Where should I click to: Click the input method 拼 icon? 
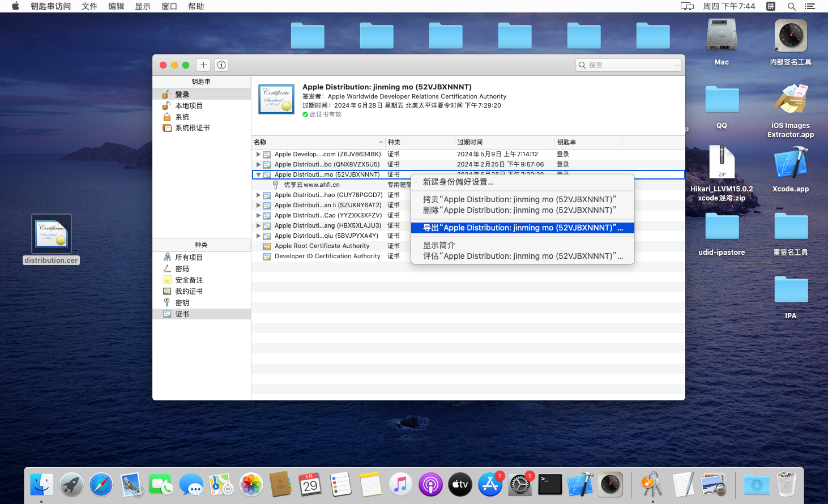[771, 6]
